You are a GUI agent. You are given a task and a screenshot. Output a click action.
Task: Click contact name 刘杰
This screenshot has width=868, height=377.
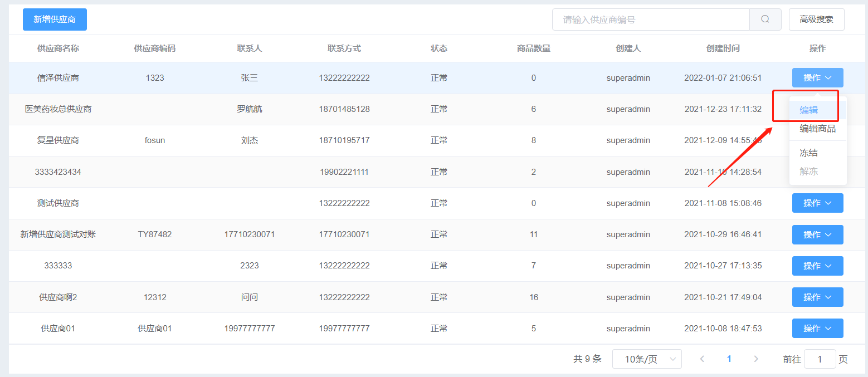point(250,140)
